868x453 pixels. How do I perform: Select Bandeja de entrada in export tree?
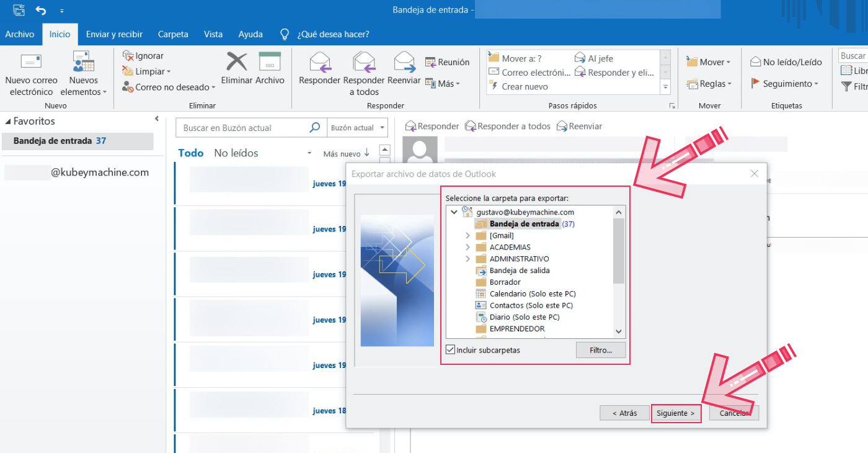click(525, 224)
